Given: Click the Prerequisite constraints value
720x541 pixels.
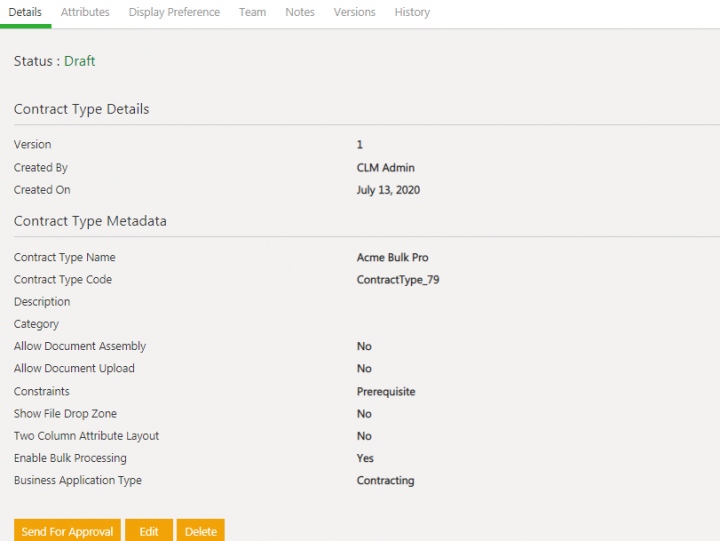Looking at the screenshot, I should click(386, 392).
